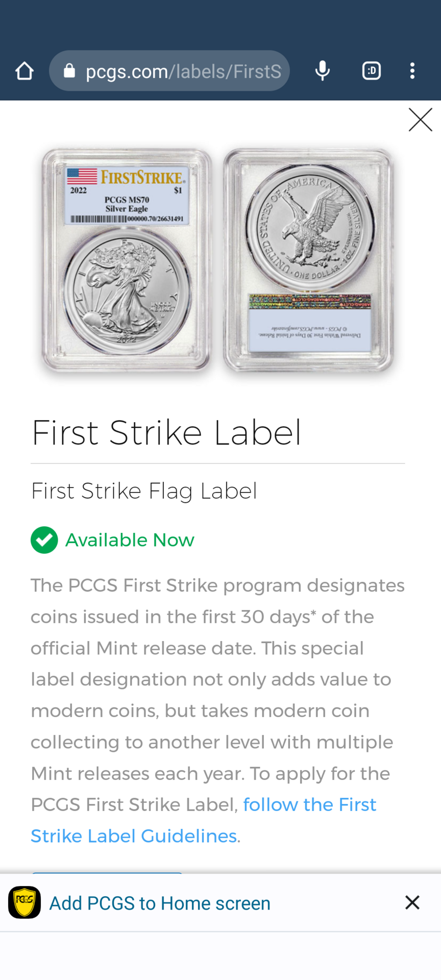Click the First Strike program description paragraph

click(x=217, y=710)
